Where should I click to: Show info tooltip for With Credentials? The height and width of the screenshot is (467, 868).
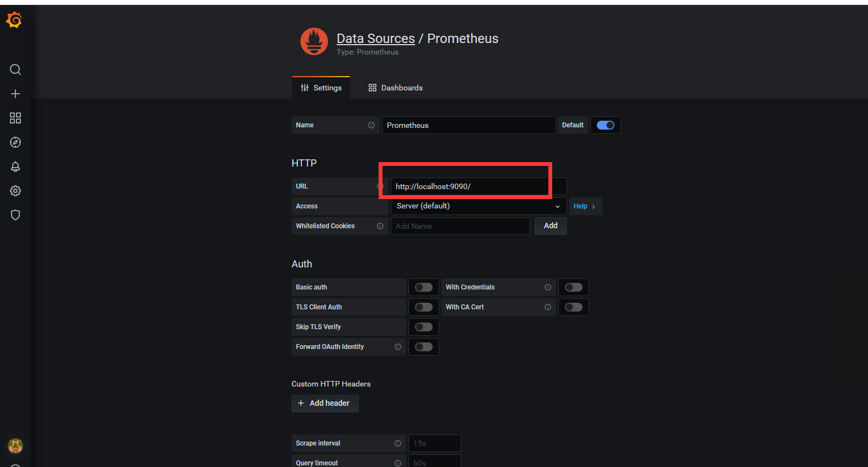tap(548, 287)
